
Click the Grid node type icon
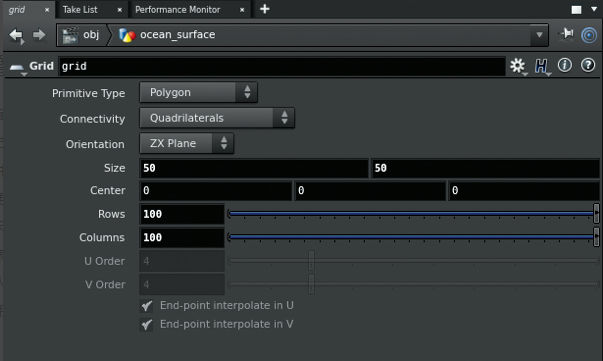17,67
